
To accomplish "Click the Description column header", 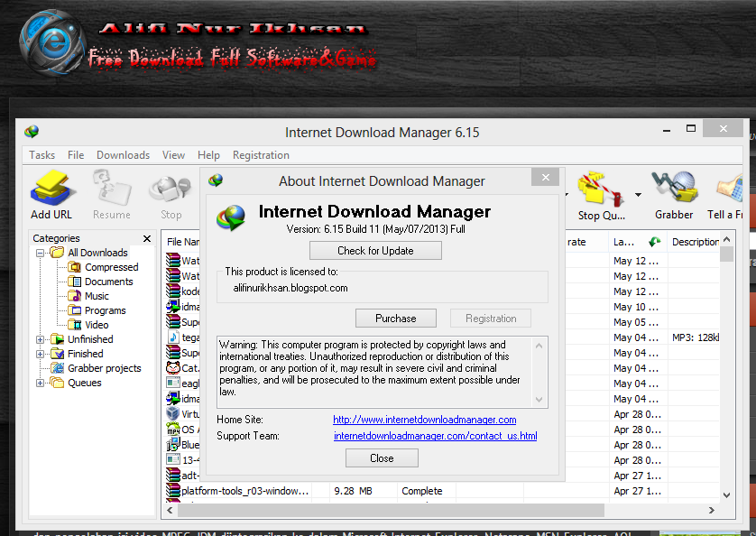I will (x=695, y=242).
